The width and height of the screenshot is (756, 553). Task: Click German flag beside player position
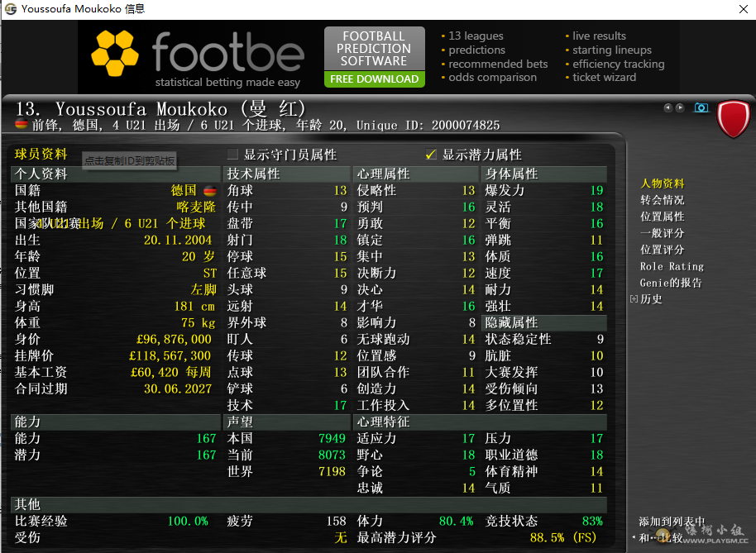pyautogui.click(x=22, y=125)
